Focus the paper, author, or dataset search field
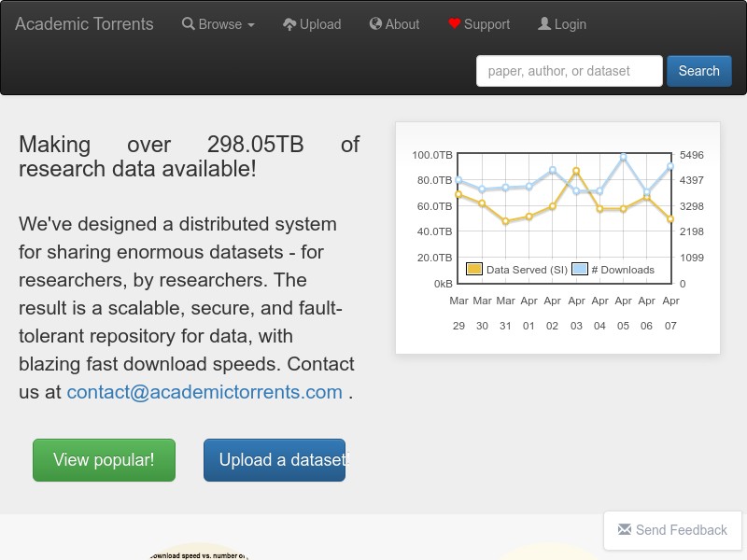 click(x=570, y=71)
